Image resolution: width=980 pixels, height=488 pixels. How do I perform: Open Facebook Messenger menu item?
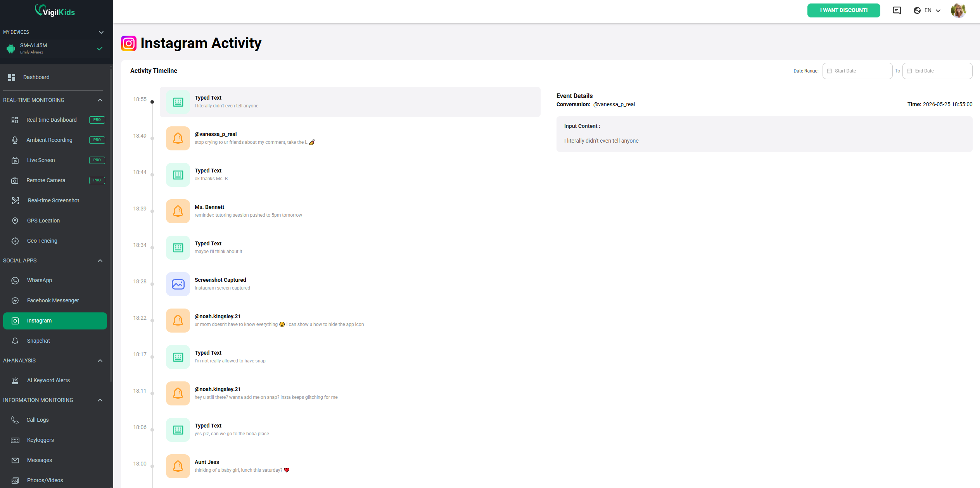pyautogui.click(x=55, y=301)
